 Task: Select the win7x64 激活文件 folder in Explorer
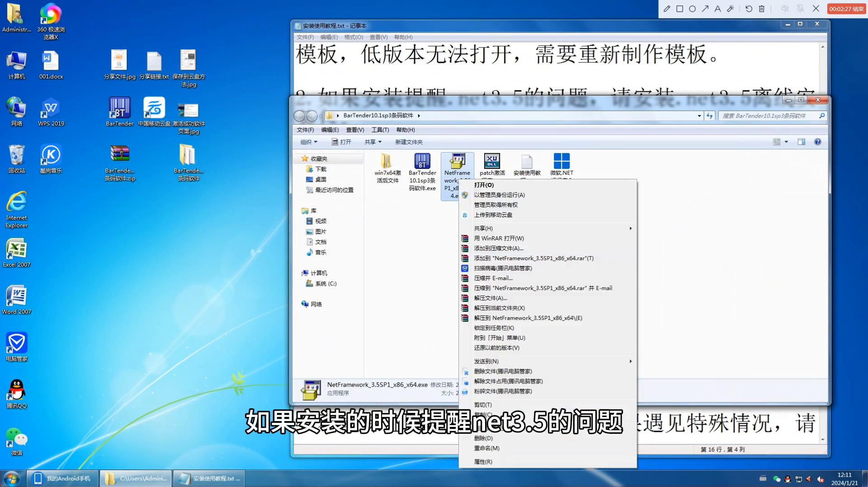point(387,169)
